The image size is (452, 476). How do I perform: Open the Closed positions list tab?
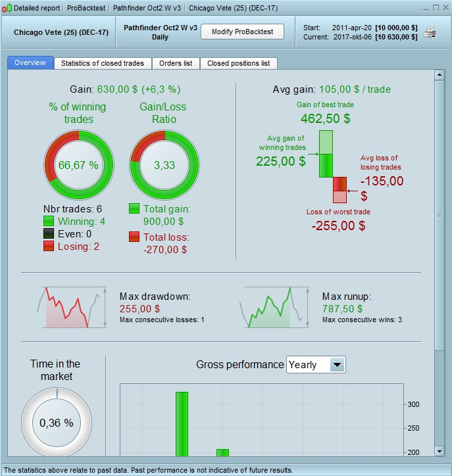(238, 63)
